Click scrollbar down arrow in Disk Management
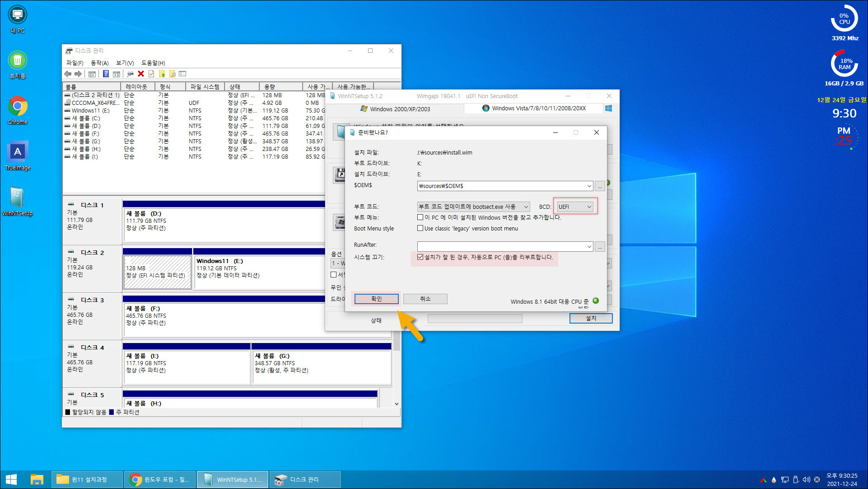This screenshot has height=489, width=868. click(x=397, y=404)
